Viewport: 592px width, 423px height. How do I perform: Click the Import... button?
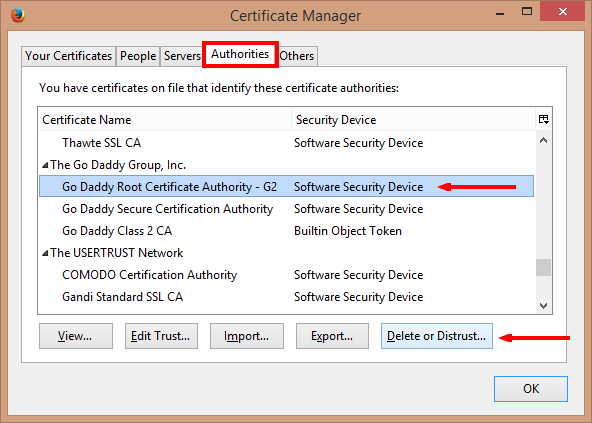tap(247, 336)
